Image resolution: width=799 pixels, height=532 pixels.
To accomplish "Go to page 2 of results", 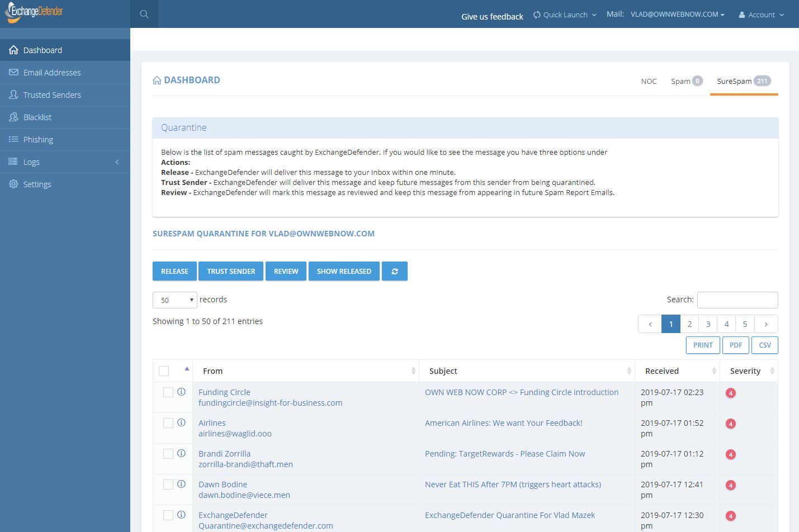I will (689, 324).
